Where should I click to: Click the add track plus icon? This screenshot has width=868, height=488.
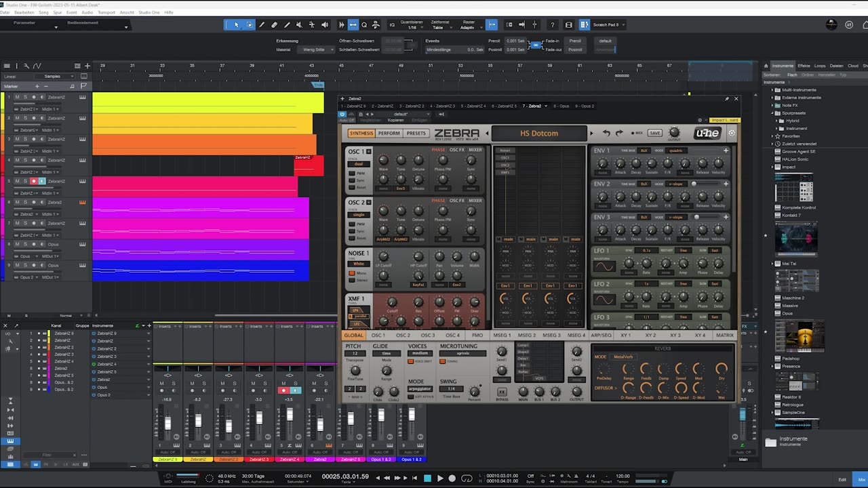tap(87, 66)
